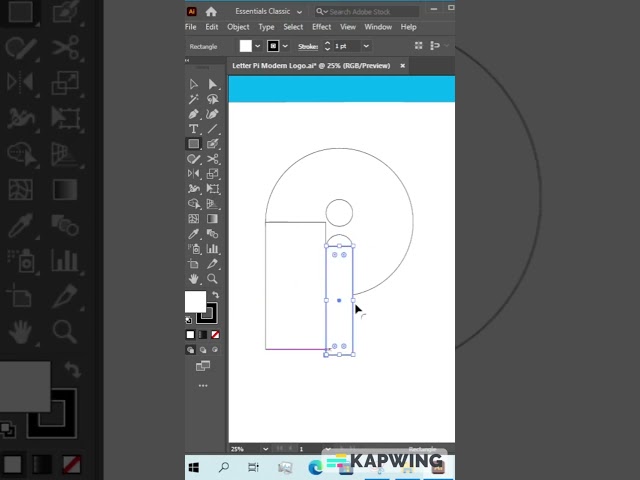This screenshot has height=480, width=640.
Task: Open artboard navigation dropdown in status bar
Action: coord(328,449)
